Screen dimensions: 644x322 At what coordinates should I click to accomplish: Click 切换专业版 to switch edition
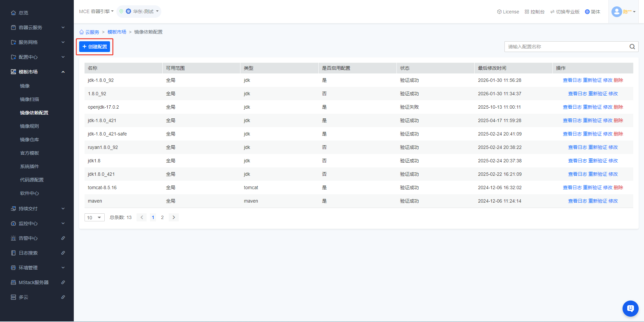(565, 12)
